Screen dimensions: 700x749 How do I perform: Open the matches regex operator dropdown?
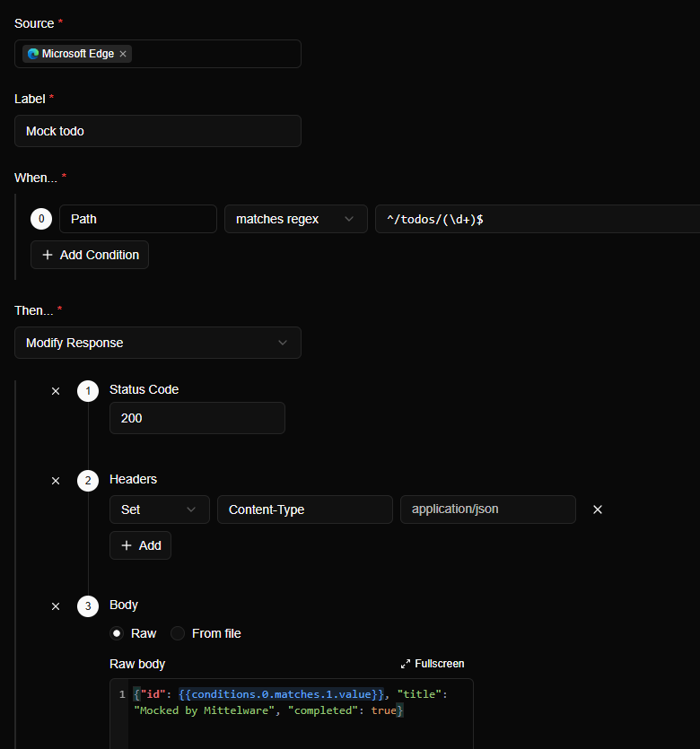[296, 219]
